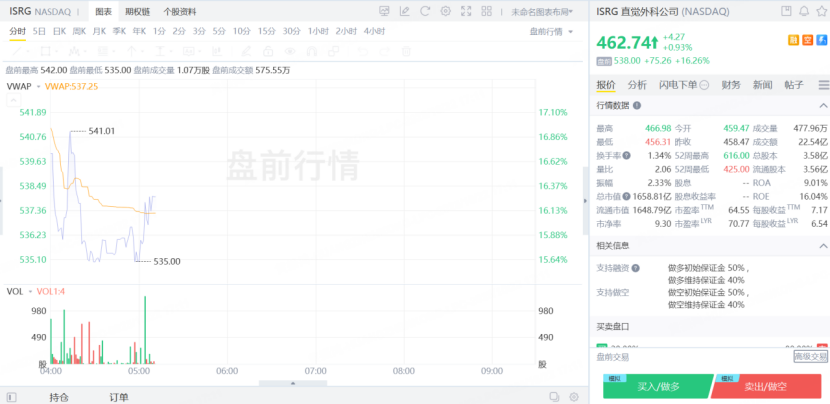Select the 1小时 timeframe
The height and width of the screenshot is (404, 830).
tap(318, 31)
